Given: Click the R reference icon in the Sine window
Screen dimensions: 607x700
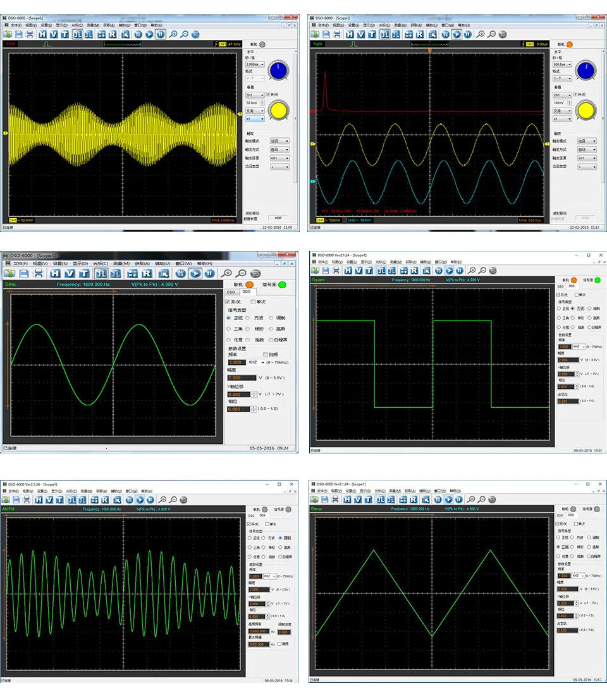Looking at the screenshot, I should tap(147, 274).
